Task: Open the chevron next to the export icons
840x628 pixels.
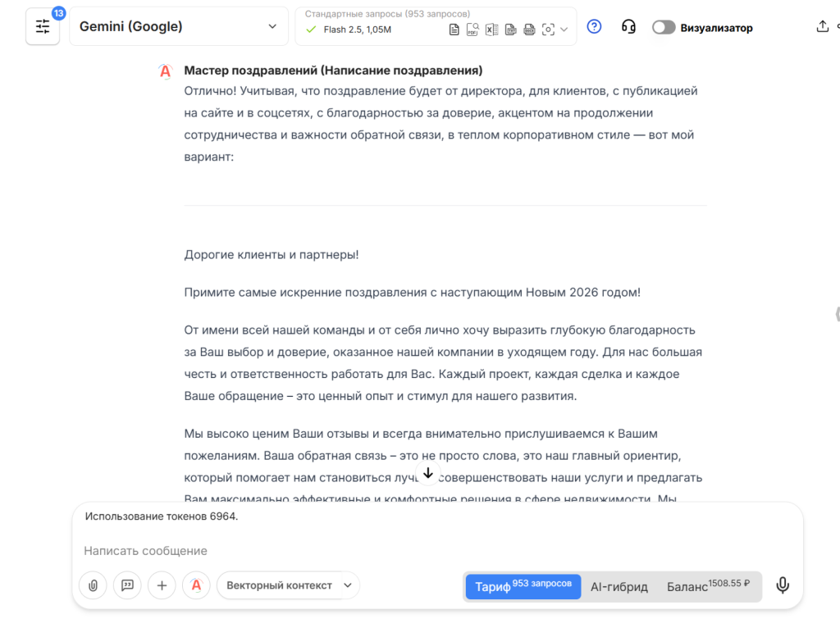Action: click(x=564, y=30)
